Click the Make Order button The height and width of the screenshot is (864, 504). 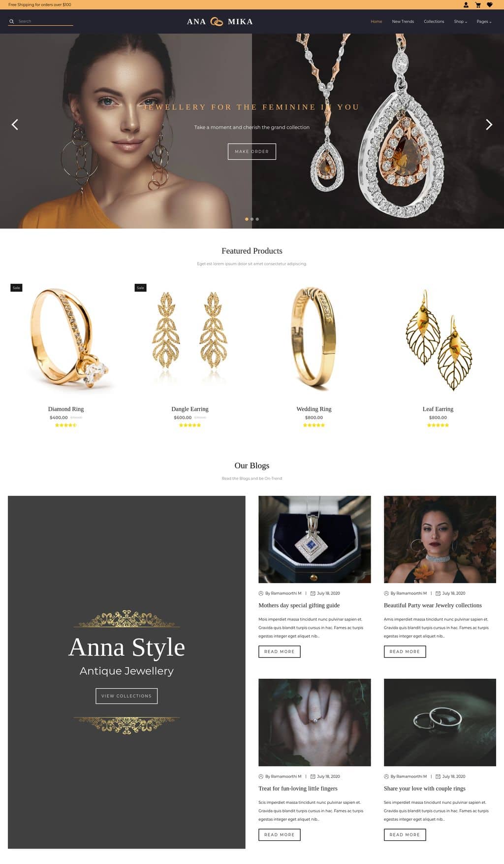point(252,152)
